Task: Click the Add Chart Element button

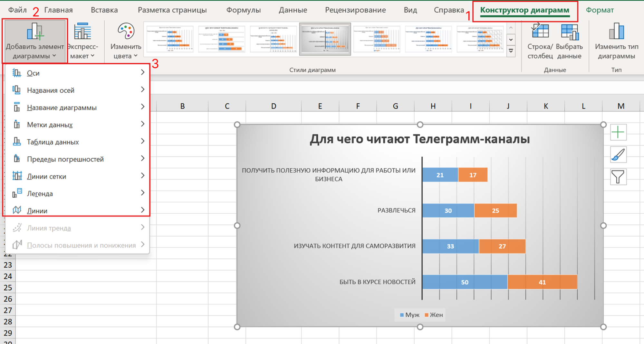Action: [35, 41]
